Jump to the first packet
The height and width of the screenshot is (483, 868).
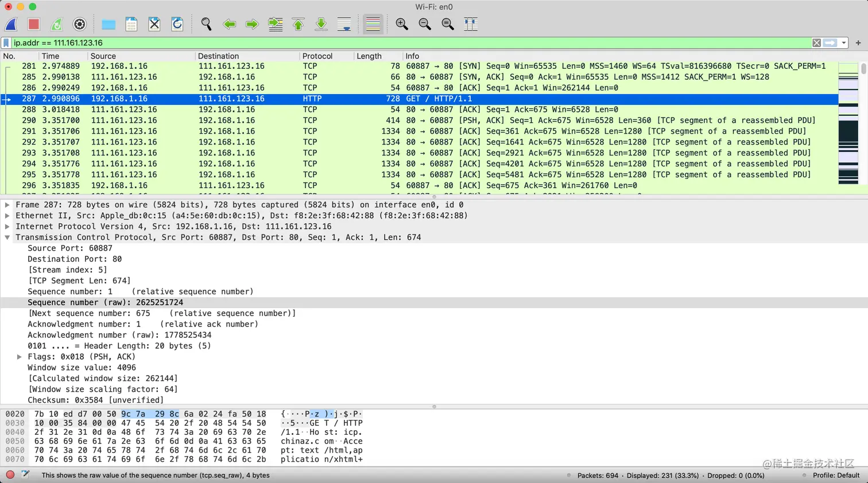click(299, 24)
